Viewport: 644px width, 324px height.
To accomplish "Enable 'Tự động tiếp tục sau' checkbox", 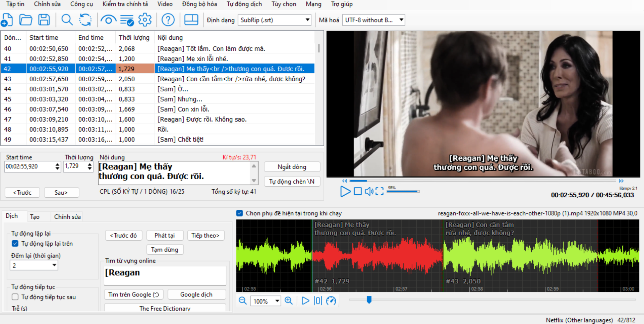I will 15,297.
